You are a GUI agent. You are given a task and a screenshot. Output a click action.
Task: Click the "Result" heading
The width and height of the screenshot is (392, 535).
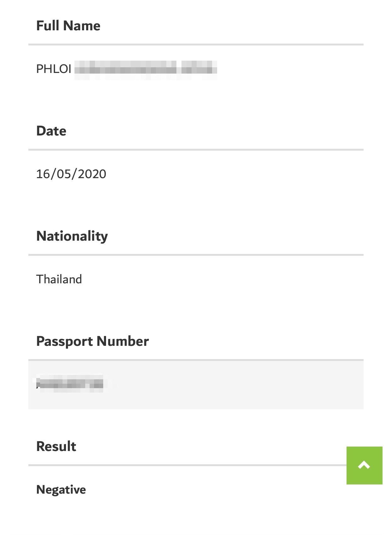[56, 447]
